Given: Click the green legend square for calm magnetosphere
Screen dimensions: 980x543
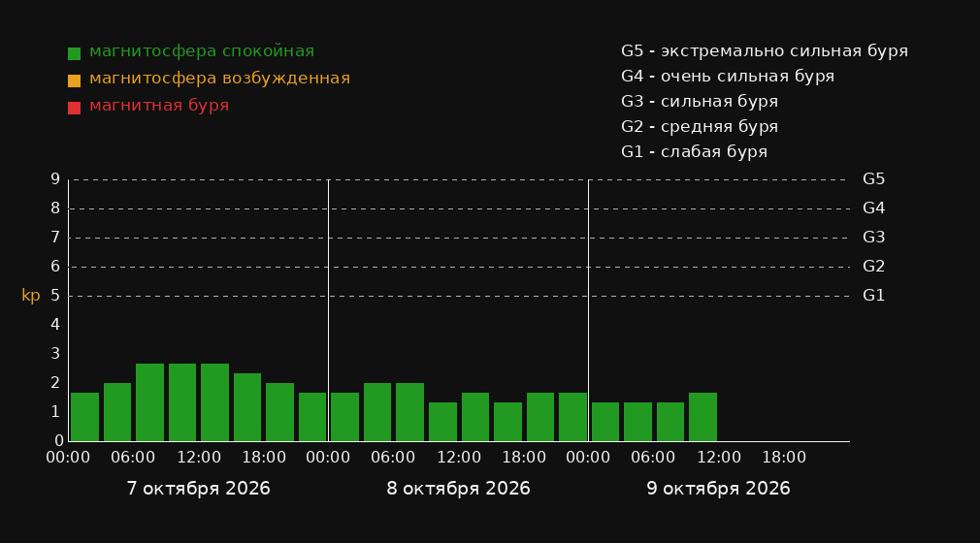Looking at the screenshot, I should [75, 53].
